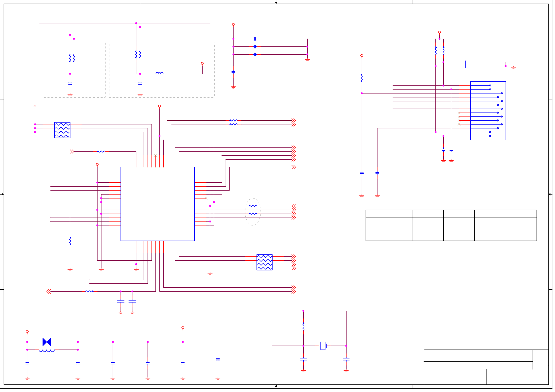
Task: Select the blue resistor network left of the IC
Action: (x=62, y=130)
